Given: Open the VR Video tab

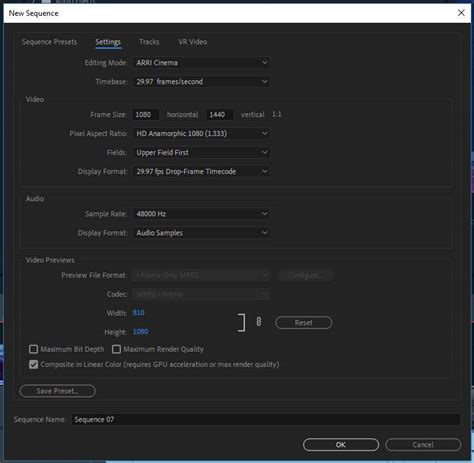Looking at the screenshot, I should (192, 42).
